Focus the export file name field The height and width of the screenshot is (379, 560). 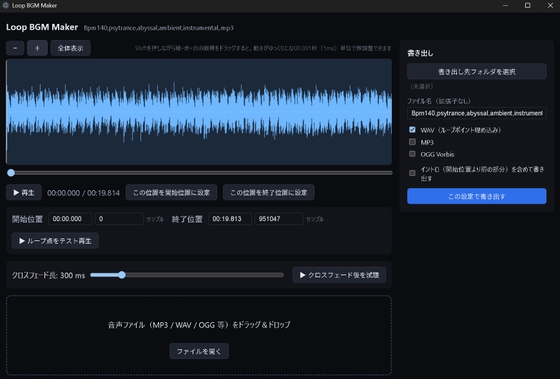(477, 113)
